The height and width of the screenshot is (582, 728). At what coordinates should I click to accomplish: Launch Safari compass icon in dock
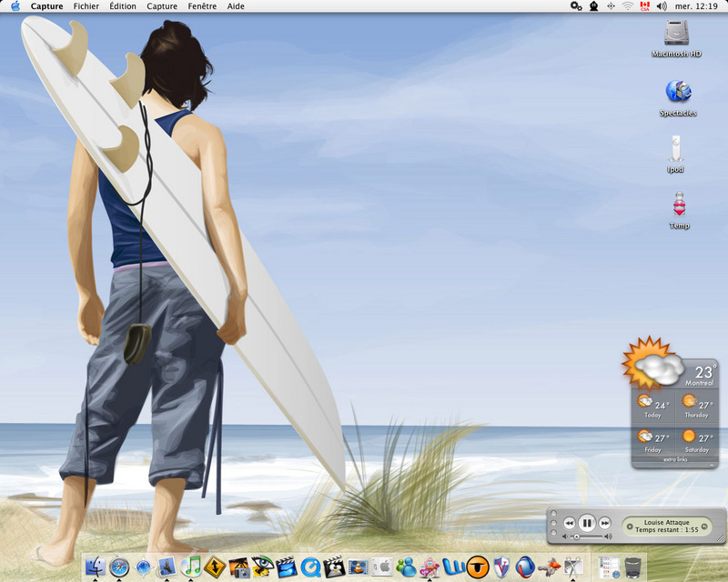point(119,567)
